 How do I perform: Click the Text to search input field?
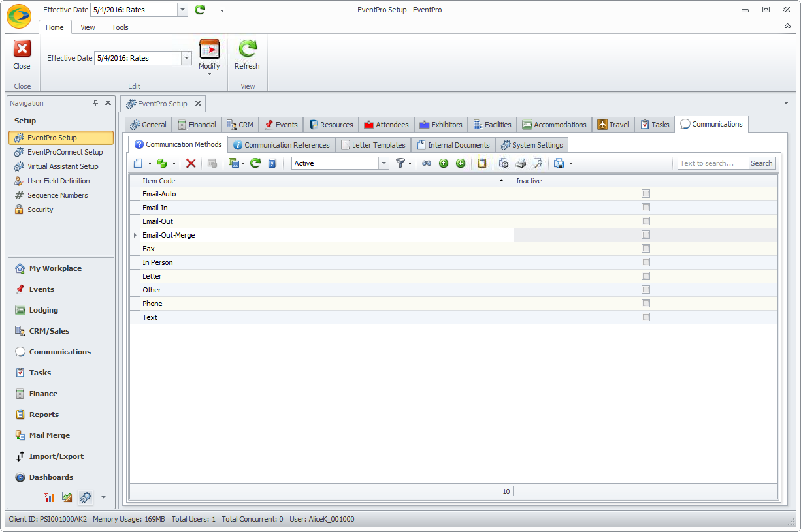[x=713, y=163]
